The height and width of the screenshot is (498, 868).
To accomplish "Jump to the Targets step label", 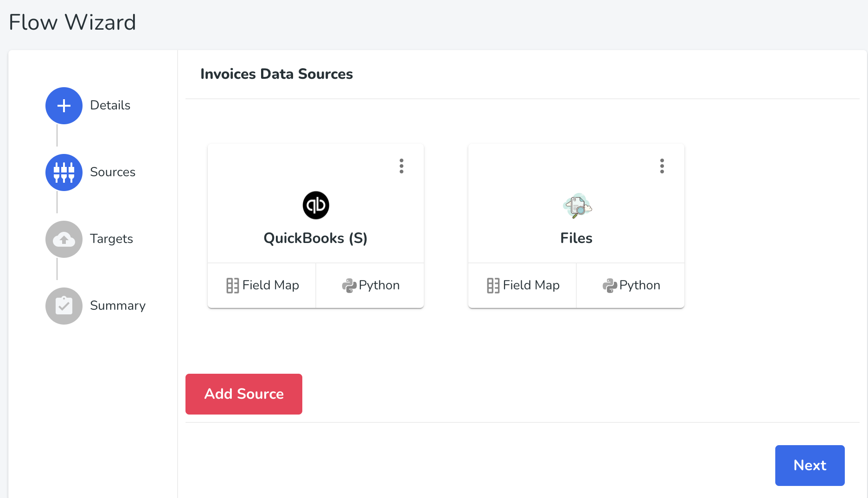I will click(x=111, y=239).
